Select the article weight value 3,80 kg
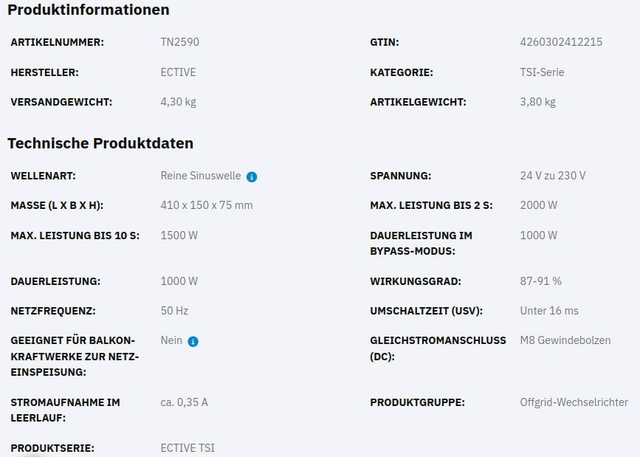This screenshot has height=457, width=640. click(x=538, y=102)
